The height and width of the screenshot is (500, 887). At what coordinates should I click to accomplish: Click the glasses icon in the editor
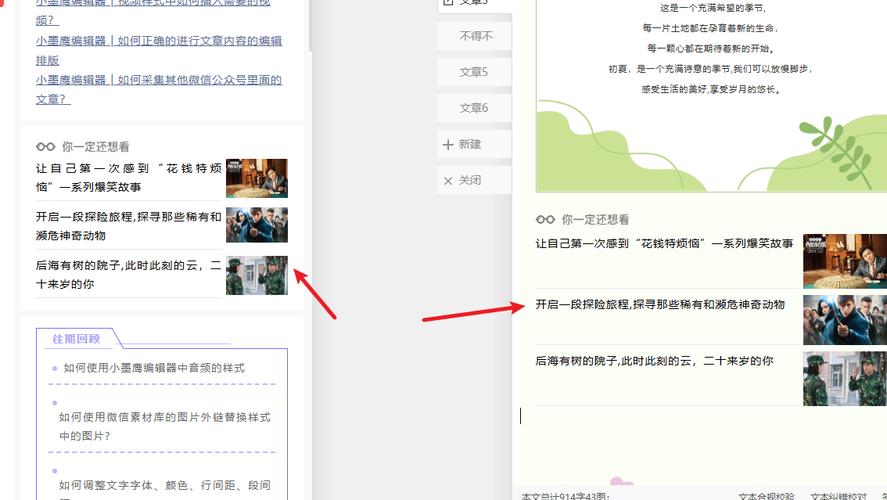(545, 219)
